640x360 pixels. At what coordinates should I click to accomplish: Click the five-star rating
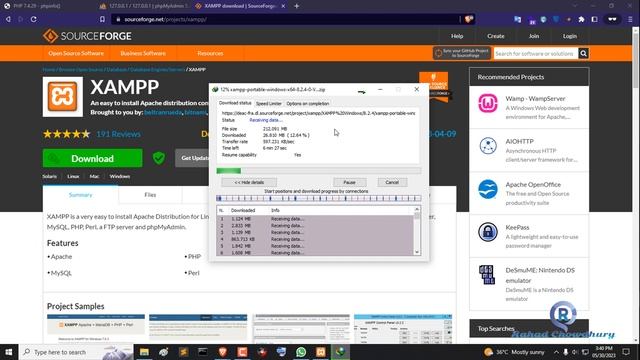point(67,134)
